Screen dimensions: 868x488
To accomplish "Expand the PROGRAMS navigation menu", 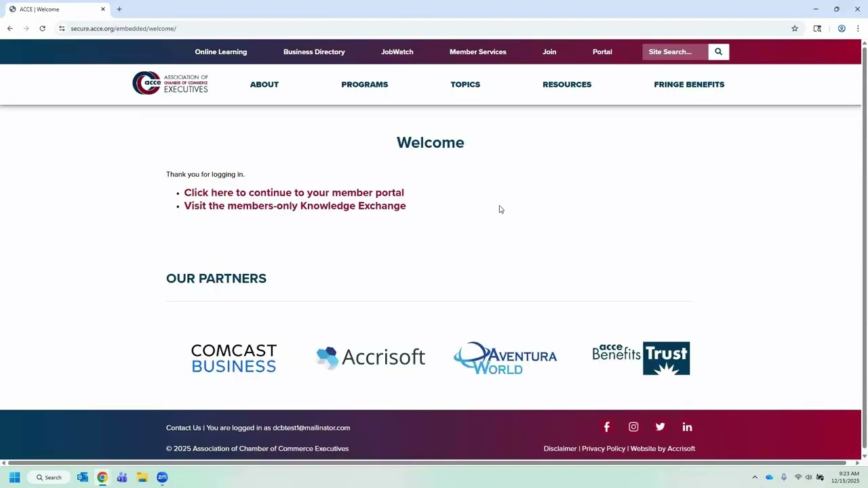I will pos(365,84).
